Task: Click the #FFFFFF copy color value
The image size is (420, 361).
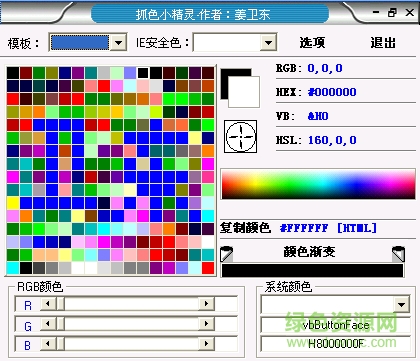Action: click(x=304, y=228)
